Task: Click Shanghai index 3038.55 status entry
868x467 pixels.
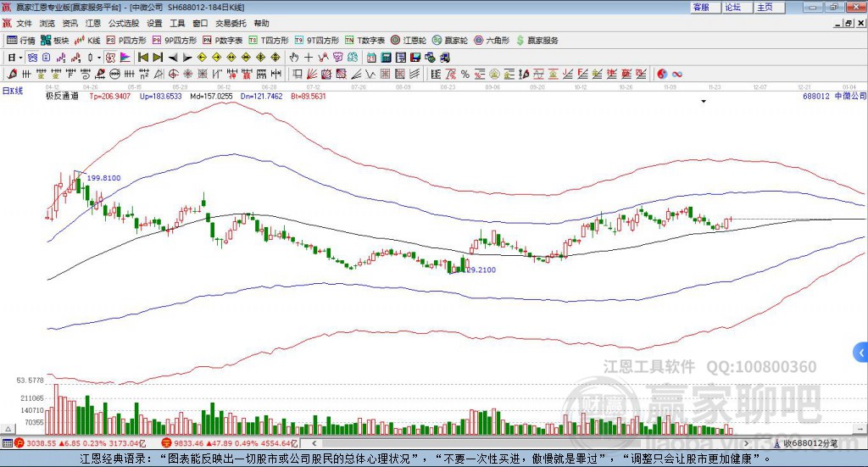Action: tap(80, 443)
